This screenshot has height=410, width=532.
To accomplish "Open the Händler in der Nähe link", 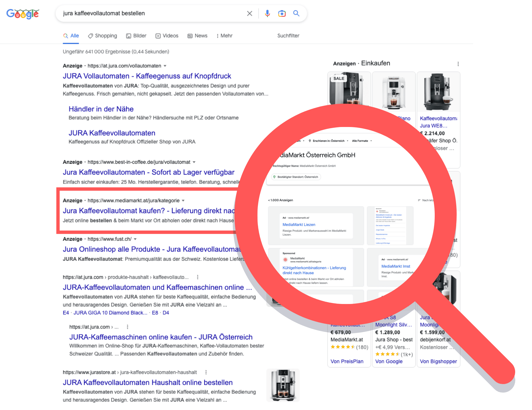I will [x=101, y=109].
